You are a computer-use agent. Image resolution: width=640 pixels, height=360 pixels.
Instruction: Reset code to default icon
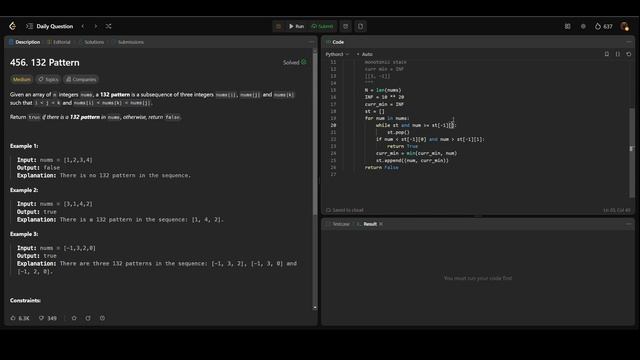coord(629,54)
